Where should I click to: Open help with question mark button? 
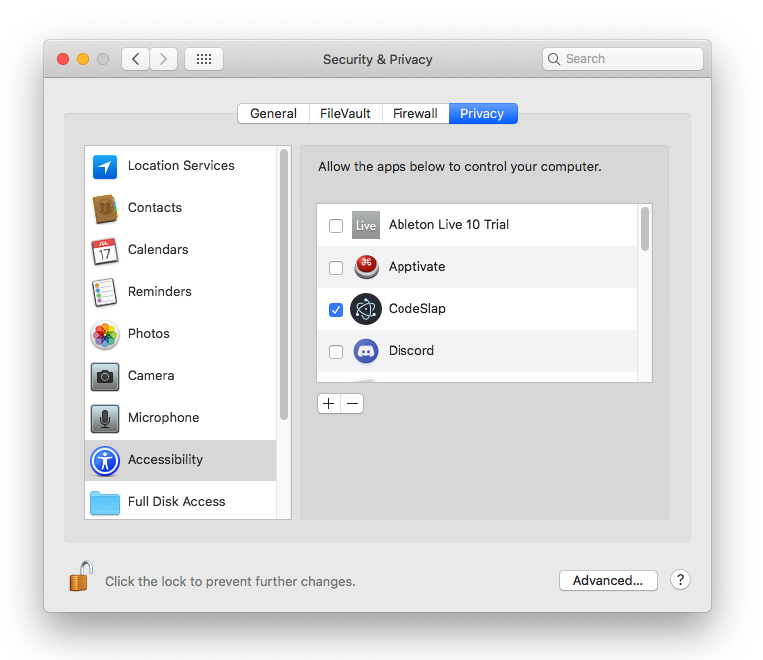[680, 580]
